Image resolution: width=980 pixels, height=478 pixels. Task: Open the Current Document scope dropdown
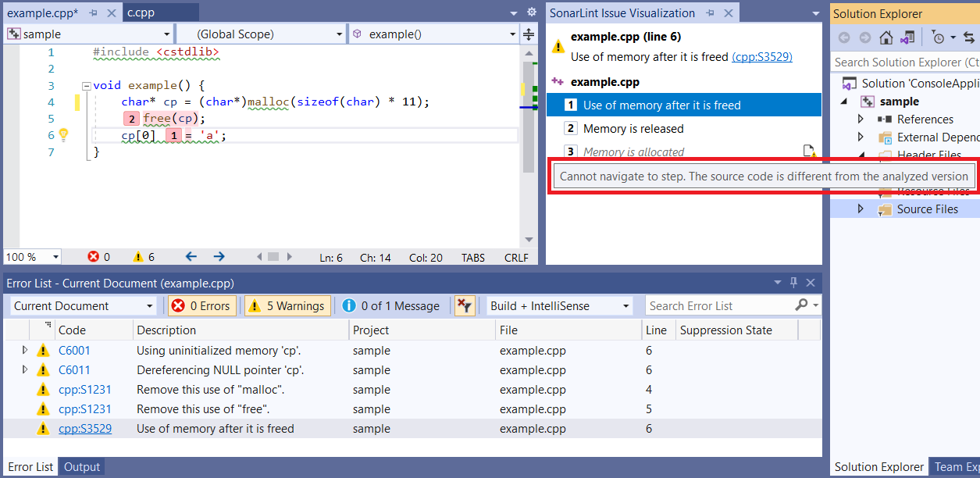[81, 305]
